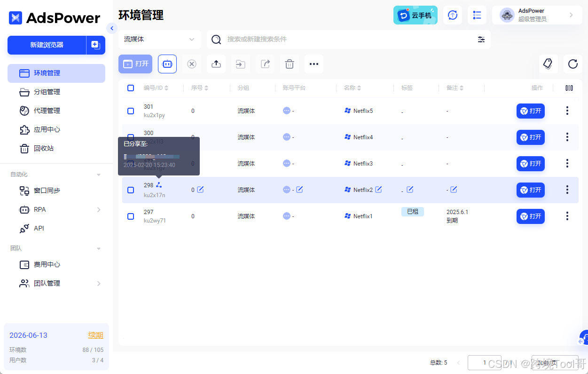This screenshot has width=588, height=374.
Task: Check the box for profile 297
Action: point(131,216)
